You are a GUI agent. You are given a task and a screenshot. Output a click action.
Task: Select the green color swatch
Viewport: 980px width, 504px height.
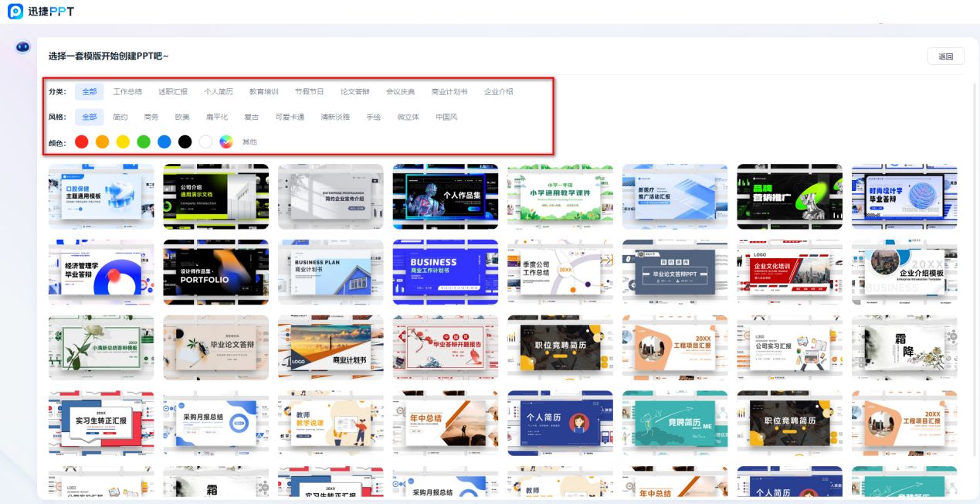144,141
